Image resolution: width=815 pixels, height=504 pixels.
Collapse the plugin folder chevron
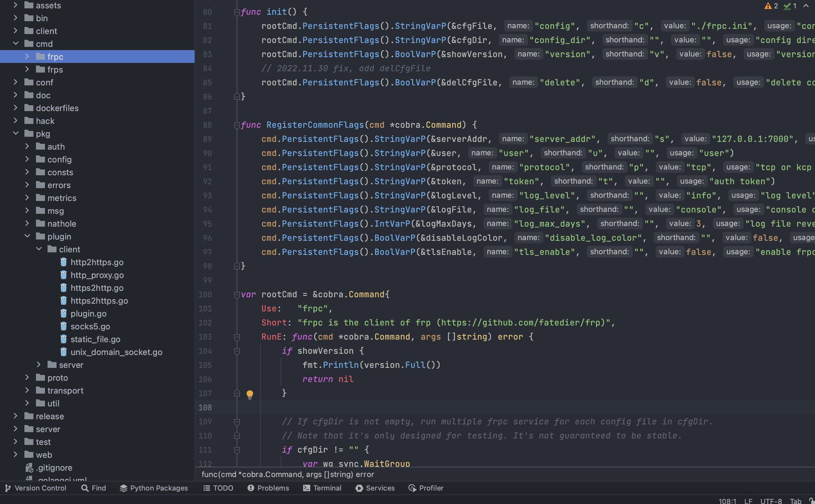tap(27, 236)
